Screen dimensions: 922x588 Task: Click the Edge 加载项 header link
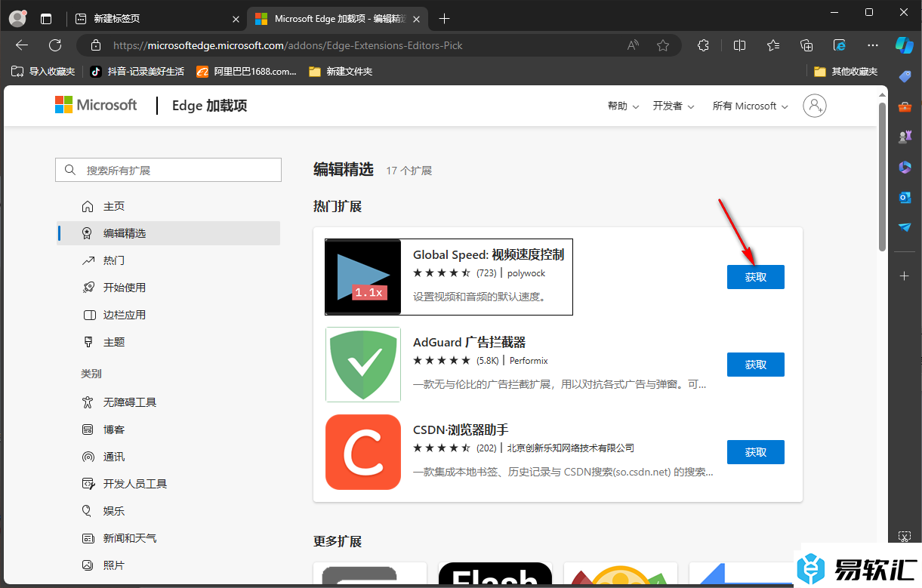[x=209, y=106]
